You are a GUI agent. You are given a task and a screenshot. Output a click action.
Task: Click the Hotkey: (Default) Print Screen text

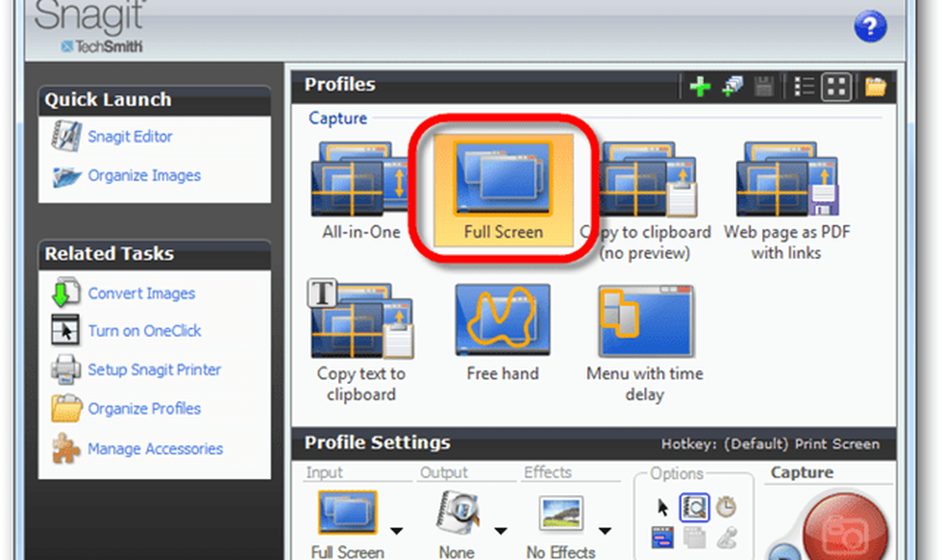click(771, 444)
